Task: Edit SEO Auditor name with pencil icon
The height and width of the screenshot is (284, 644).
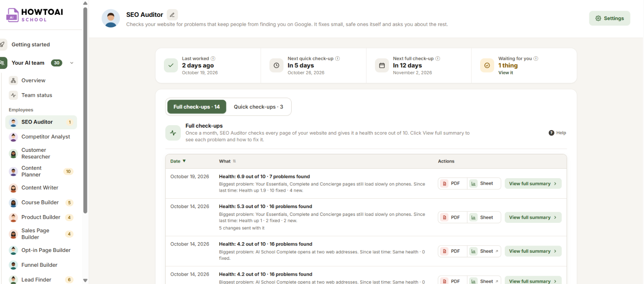Action: (172, 15)
